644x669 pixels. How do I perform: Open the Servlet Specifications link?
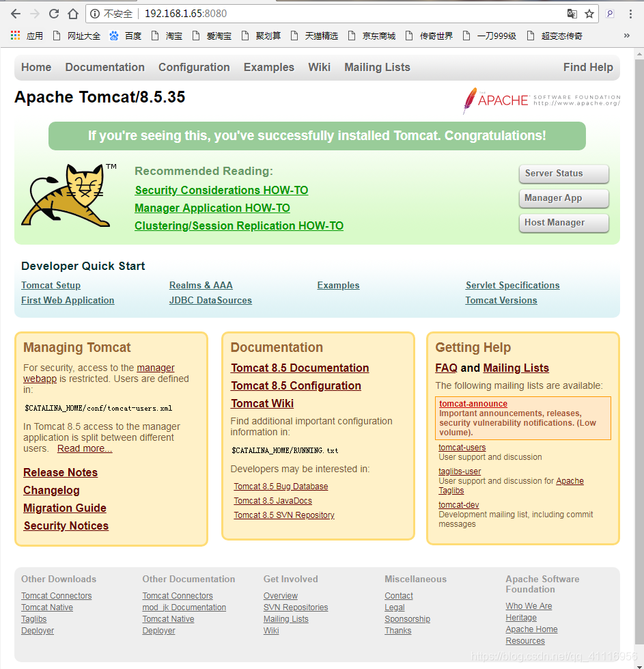pos(513,286)
